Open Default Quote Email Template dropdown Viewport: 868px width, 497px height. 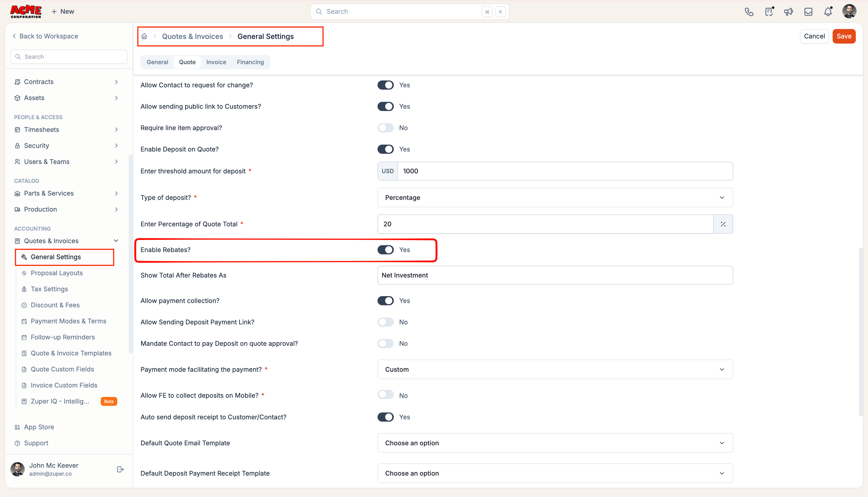pyautogui.click(x=555, y=443)
